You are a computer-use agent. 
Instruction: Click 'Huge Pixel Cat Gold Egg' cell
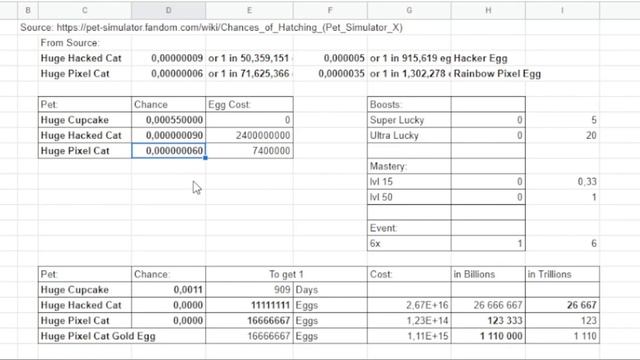(x=122, y=336)
